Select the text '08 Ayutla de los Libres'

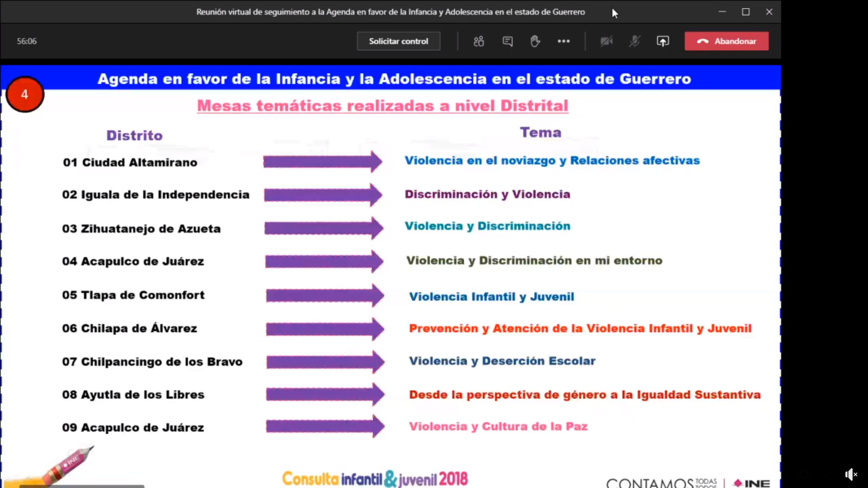coord(133,394)
